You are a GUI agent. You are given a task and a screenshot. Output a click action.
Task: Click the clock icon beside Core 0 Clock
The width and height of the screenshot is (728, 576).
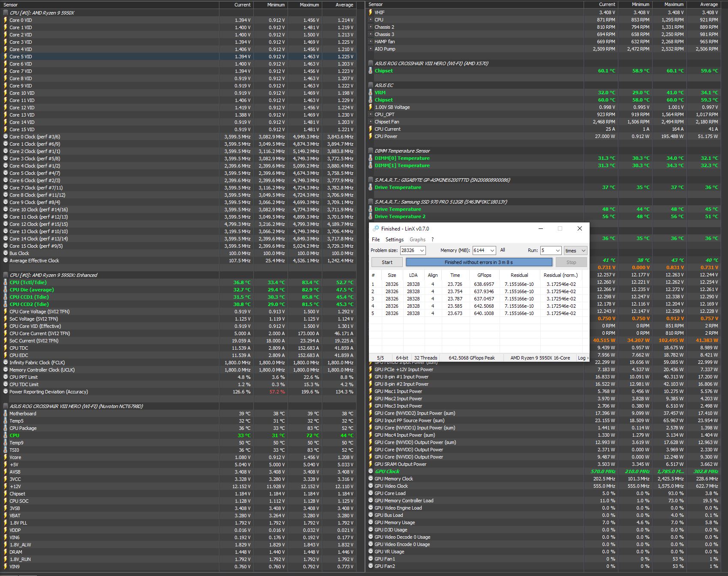(x=6, y=137)
